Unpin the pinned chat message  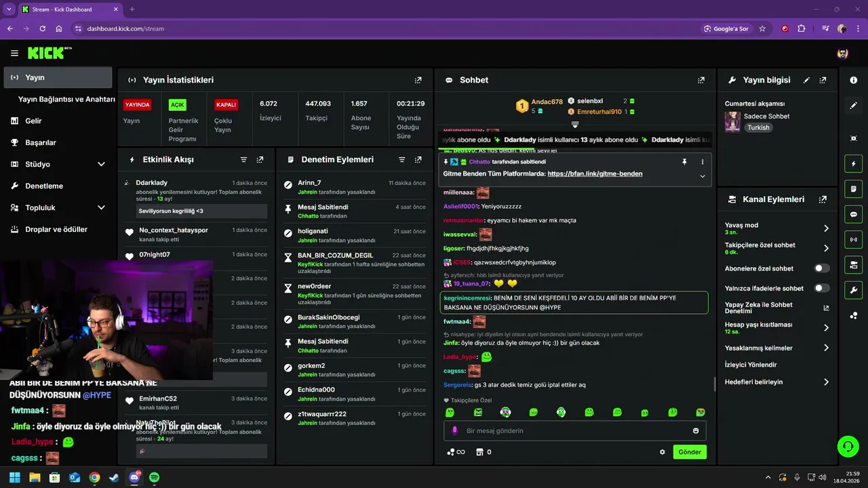684,162
